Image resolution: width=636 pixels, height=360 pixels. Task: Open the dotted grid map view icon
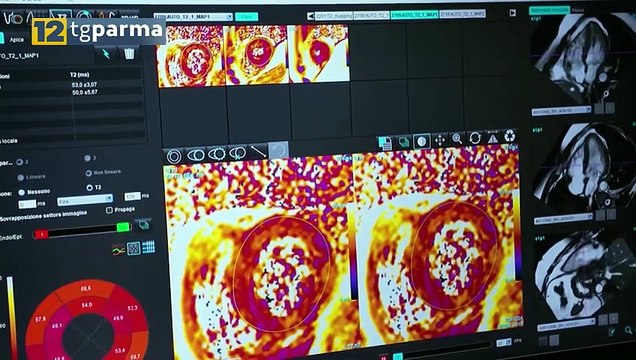pos(133,248)
